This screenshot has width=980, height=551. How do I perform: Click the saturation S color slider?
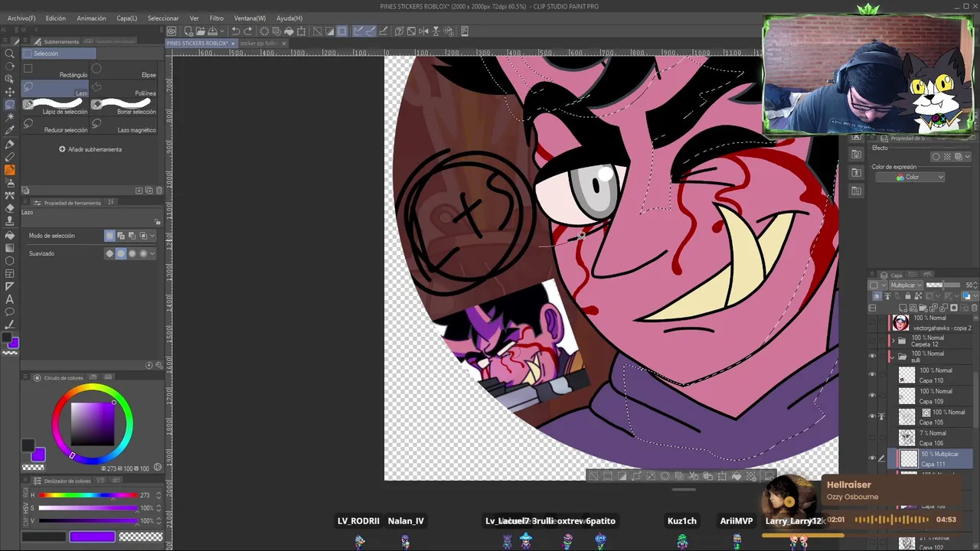pos(88,508)
